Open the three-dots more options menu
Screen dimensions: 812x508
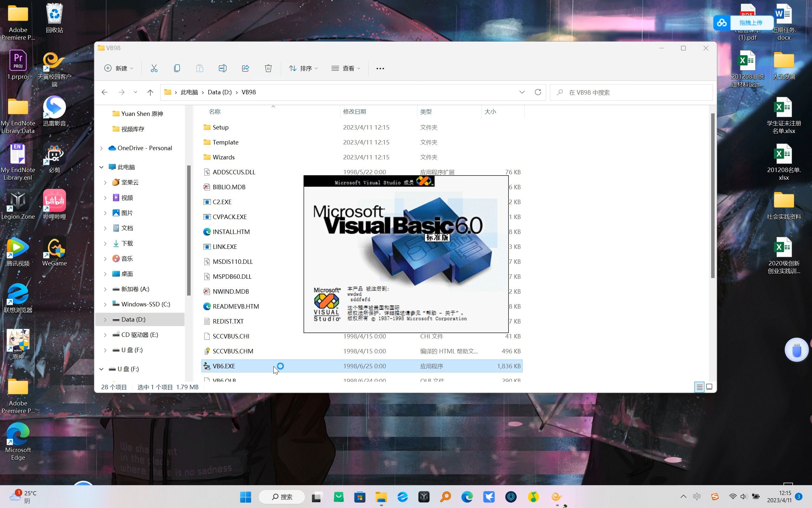pos(380,68)
